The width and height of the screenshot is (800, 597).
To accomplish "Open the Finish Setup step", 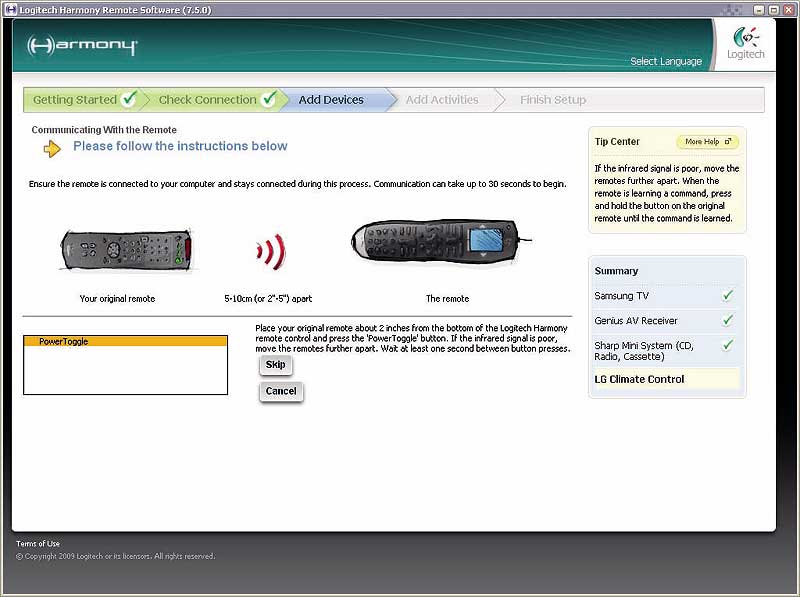I will (x=553, y=100).
